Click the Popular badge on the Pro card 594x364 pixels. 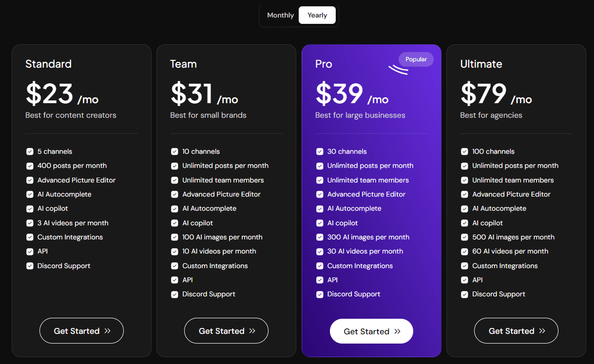click(x=416, y=59)
